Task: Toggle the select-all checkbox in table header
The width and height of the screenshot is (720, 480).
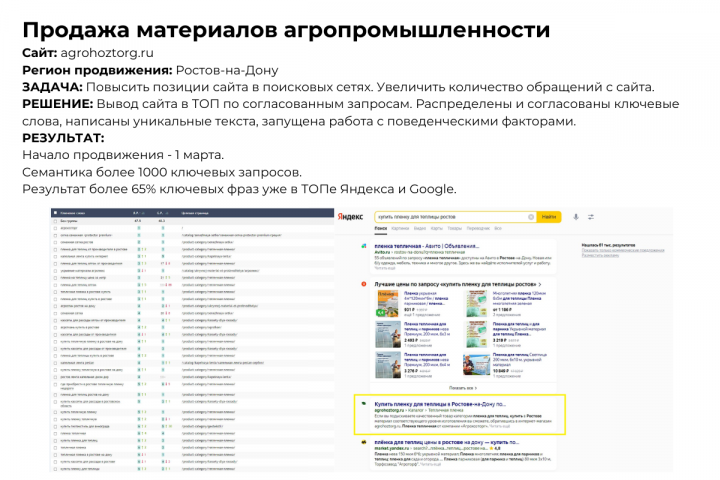Action: coord(56,213)
